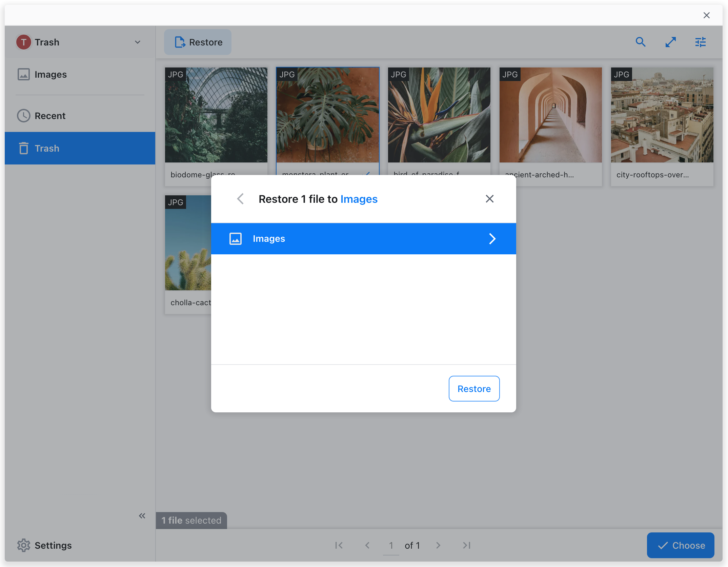This screenshot has height=567, width=728.
Task: Open the view options filter icon
Action: click(700, 42)
